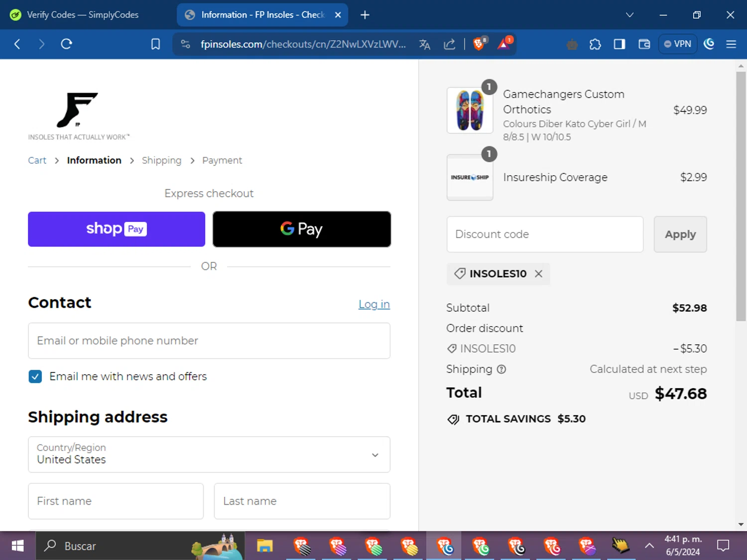Click the page vertical scrollbar
Viewport: 747px width, 560px height.
[741, 196]
